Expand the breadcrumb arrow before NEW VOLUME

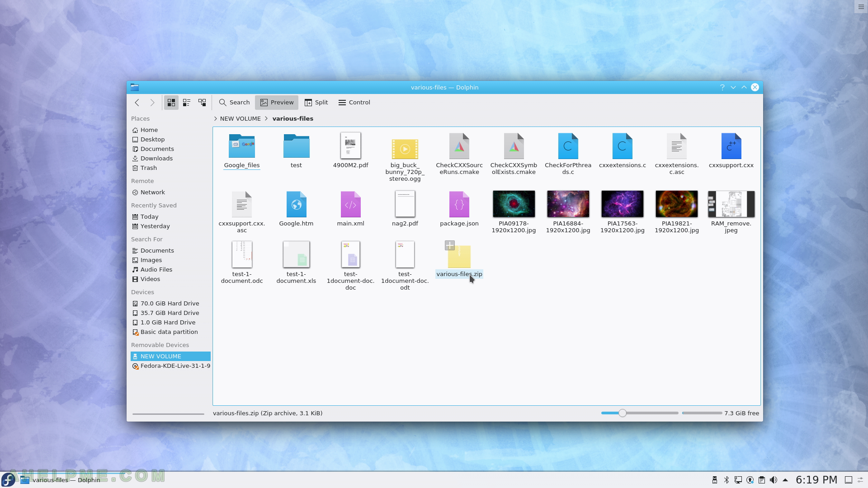click(x=215, y=119)
